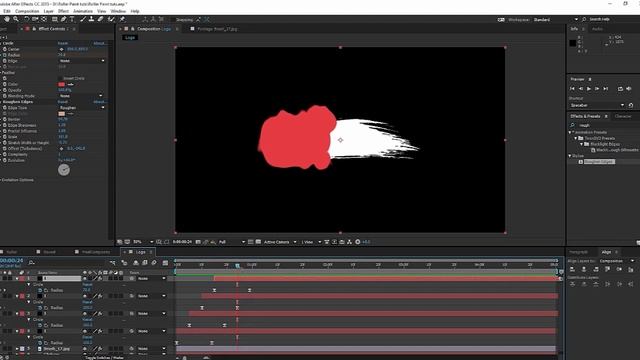The width and height of the screenshot is (640, 360).
Task: Reset the preview shortcut settings
Action: point(631,105)
